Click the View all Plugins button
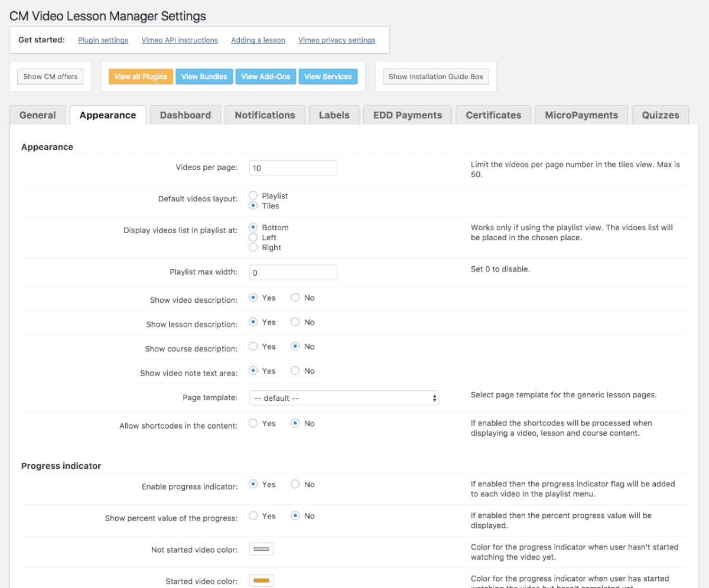 141,77
